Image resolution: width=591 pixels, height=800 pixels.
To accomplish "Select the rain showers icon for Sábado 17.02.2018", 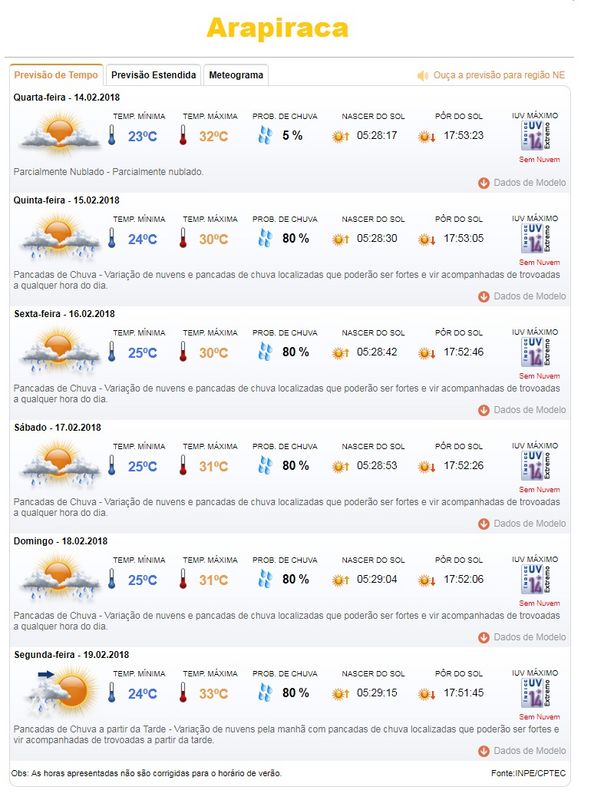I will tap(59, 464).
